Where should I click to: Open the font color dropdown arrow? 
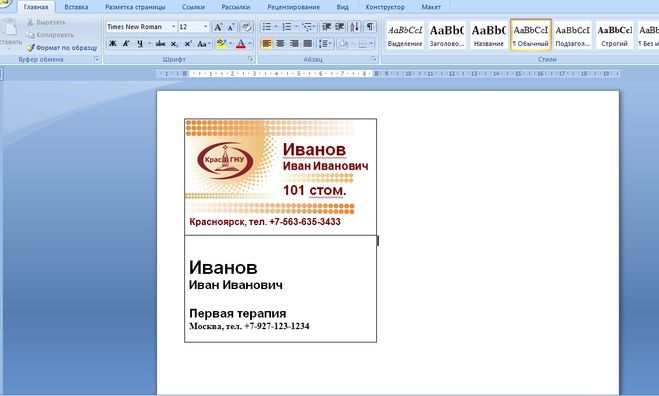click(x=250, y=44)
